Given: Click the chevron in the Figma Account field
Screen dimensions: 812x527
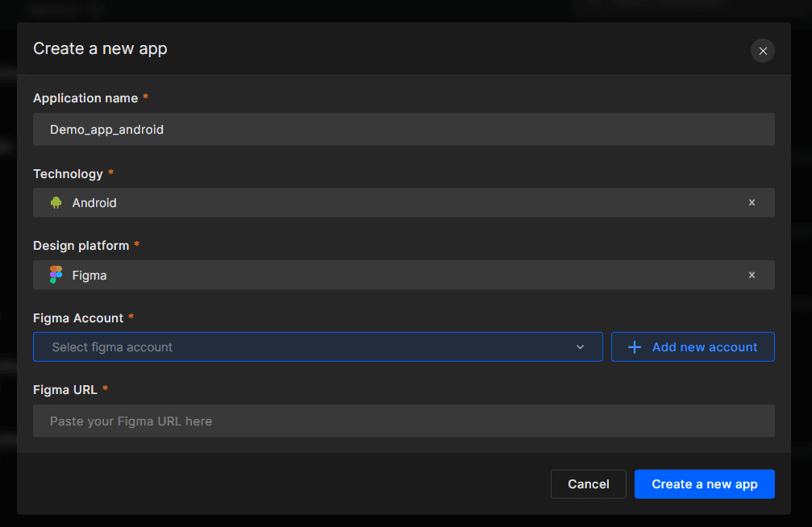Looking at the screenshot, I should coord(580,346).
